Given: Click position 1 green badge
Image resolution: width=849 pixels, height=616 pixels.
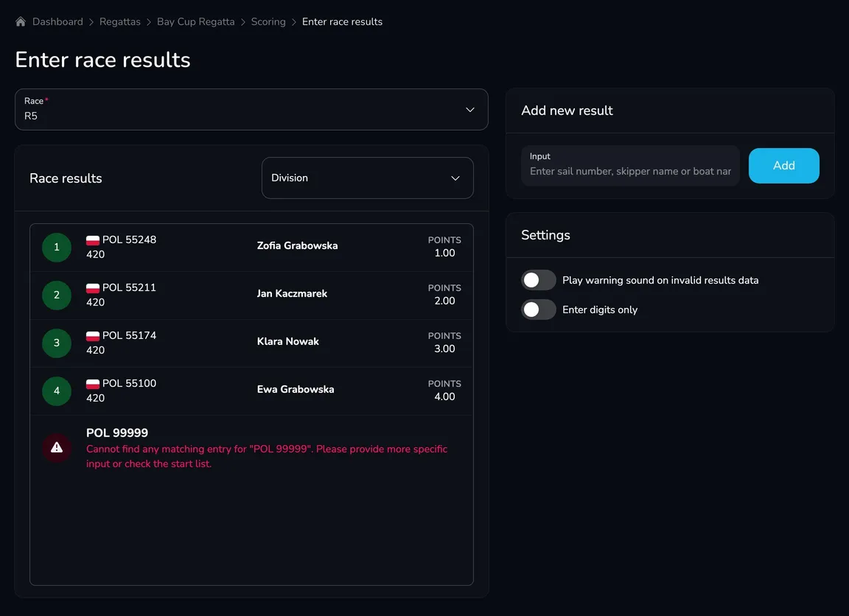Looking at the screenshot, I should coord(56,248).
